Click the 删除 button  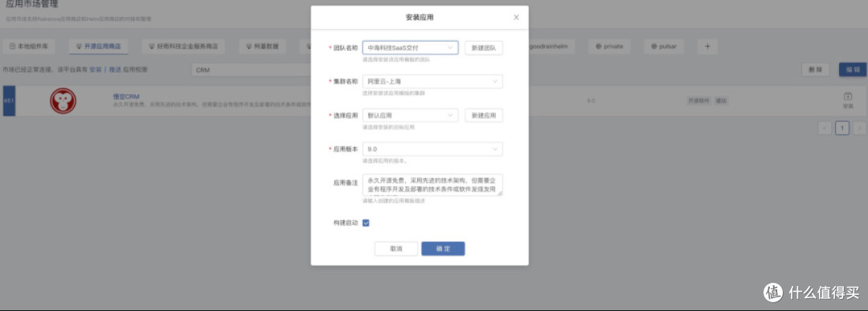816,70
